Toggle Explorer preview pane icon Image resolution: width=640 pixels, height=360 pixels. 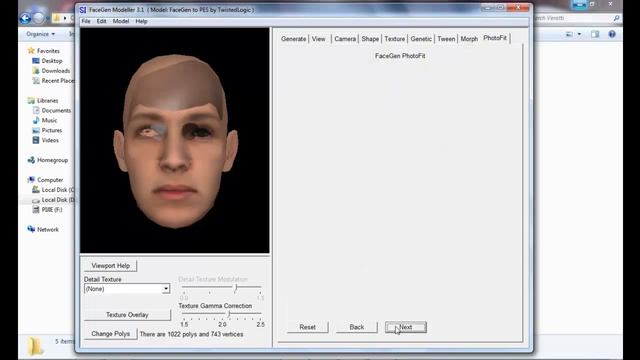pyautogui.click(x=595, y=34)
